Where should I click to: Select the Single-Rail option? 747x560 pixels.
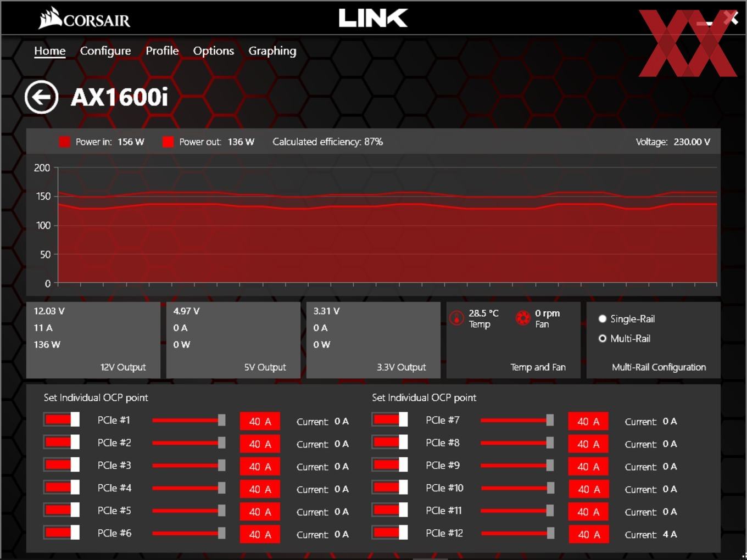627,319
